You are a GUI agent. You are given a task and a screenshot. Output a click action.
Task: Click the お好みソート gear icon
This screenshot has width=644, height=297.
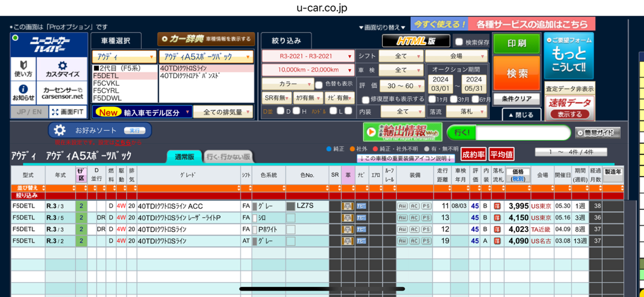pos(60,131)
